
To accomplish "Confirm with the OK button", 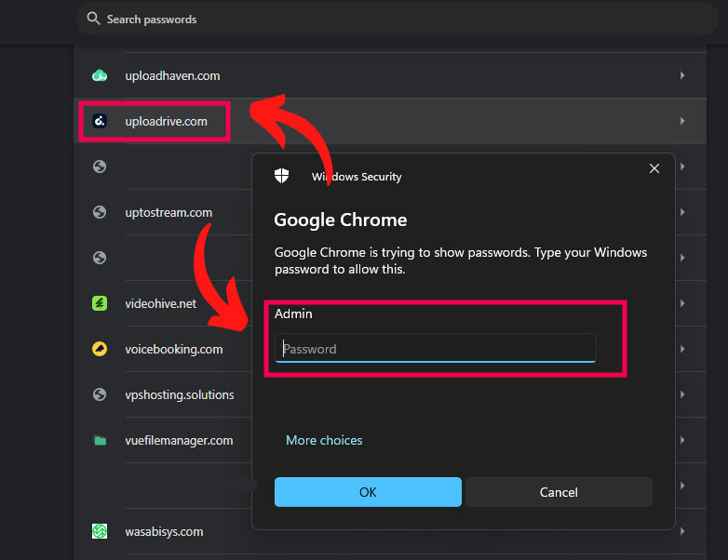I will pyautogui.click(x=368, y=492).
